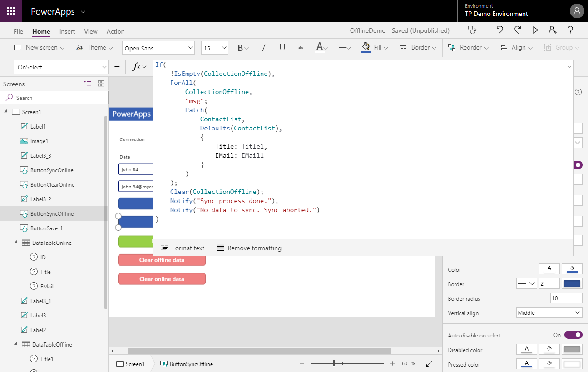
Task: Open the File menu
Action: tap(18, 31)
